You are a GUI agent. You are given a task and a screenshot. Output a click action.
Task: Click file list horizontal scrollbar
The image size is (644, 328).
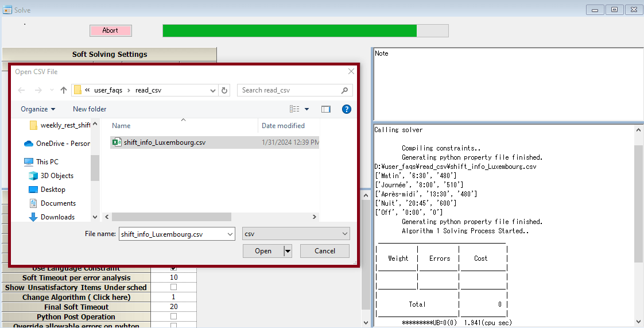pyautogui.click(x=172, y=217)
